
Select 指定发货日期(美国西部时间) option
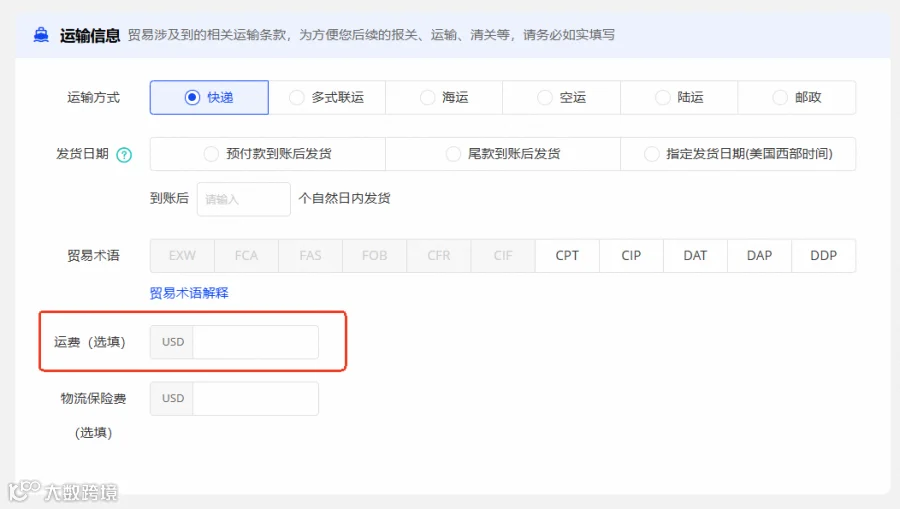[738, 154]
